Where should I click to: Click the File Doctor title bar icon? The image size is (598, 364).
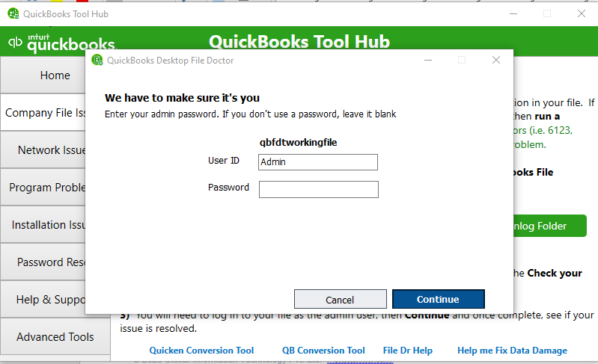[97, 60]
